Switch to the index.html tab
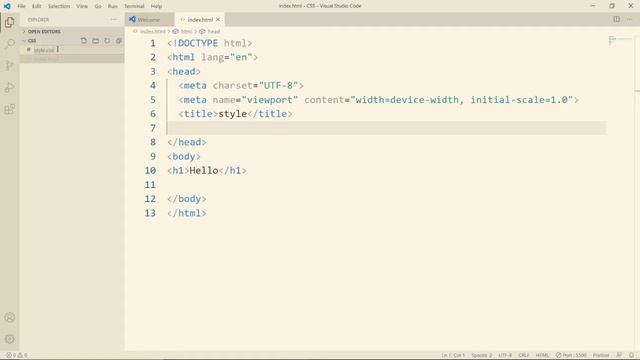640x360 pixels. click(200, 19)
